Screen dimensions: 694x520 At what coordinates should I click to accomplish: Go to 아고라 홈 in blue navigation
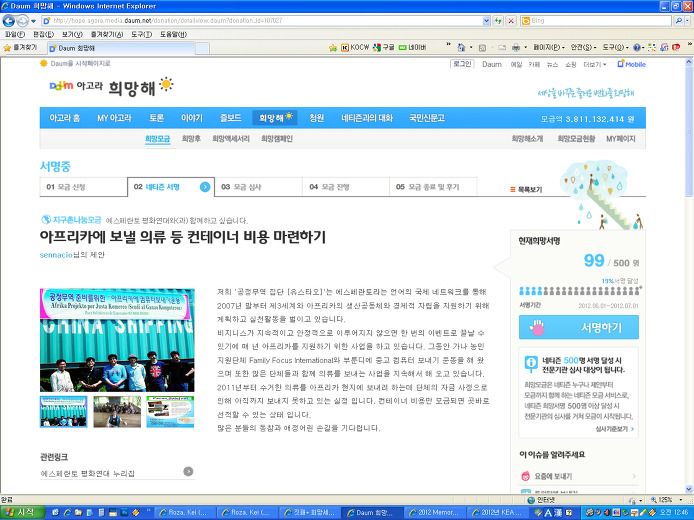coord(65,118)
